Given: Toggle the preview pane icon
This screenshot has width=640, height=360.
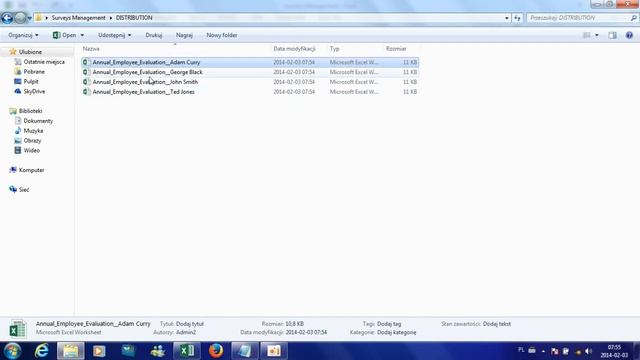Looking at the screenshot, I should (612, 35).
